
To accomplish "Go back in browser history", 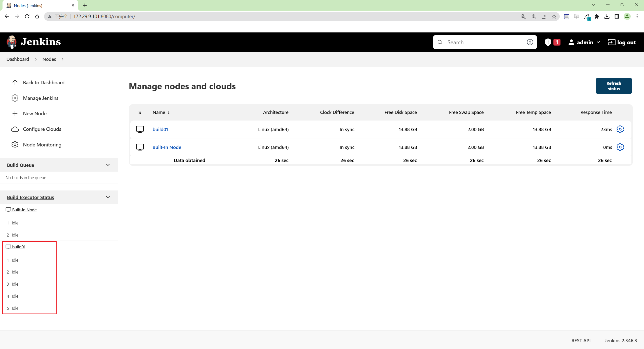I will click(7, 16).
